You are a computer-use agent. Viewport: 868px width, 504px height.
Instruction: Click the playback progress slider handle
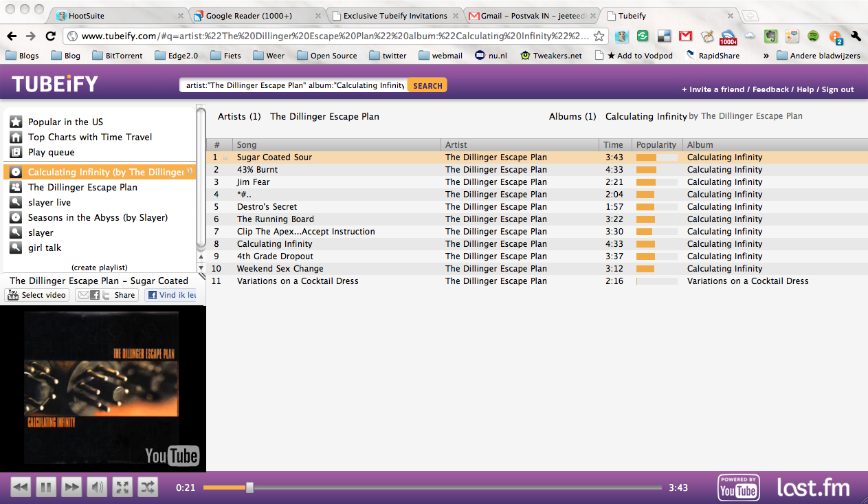249,487
